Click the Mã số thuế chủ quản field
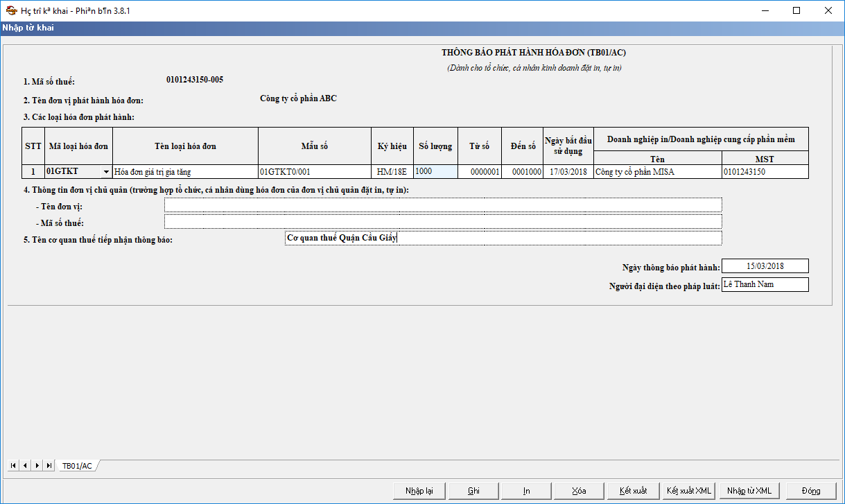Screen dimensions: 845x504 443,221
